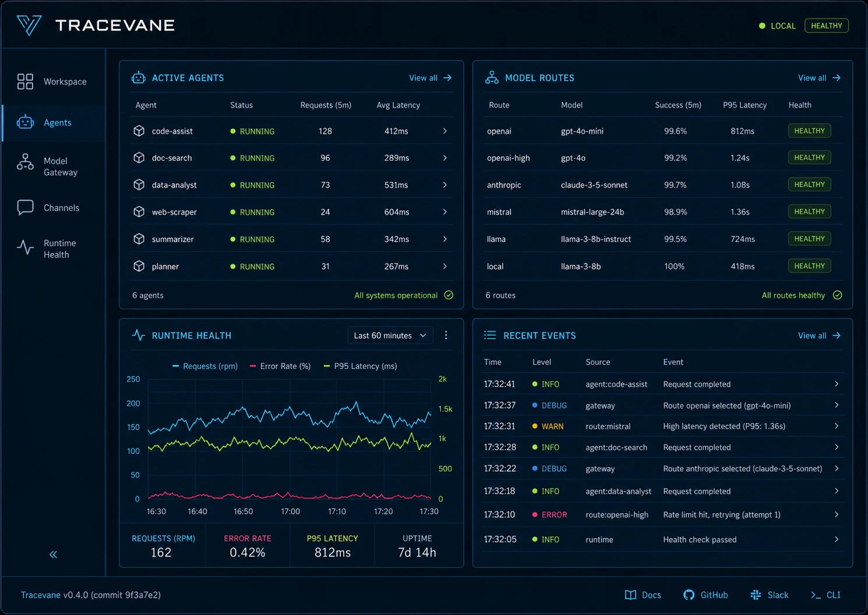Click the cube icon beside web-scraper
The image size is (868, 615).
(x=139, y=212)
